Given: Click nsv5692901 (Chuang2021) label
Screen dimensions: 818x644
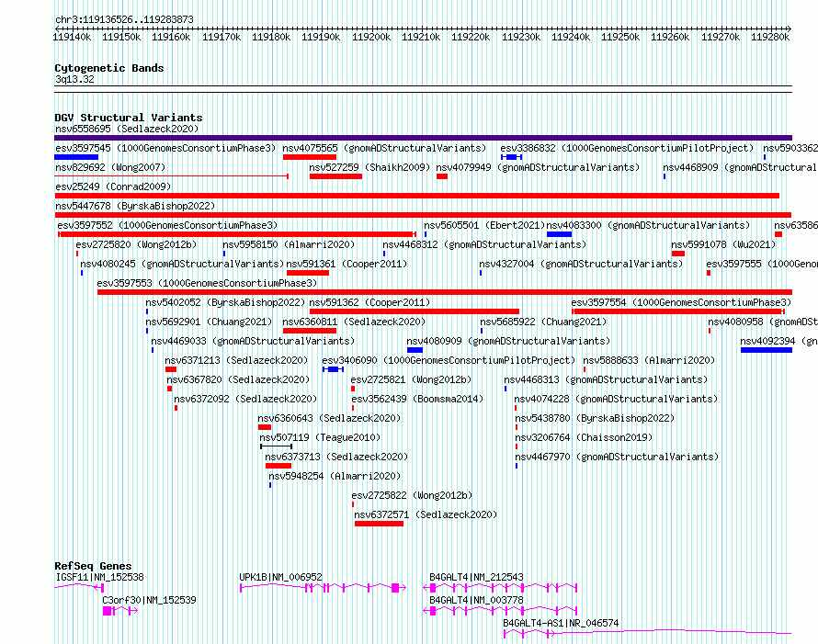Looking at the screenshot, I should click(210, 322).
